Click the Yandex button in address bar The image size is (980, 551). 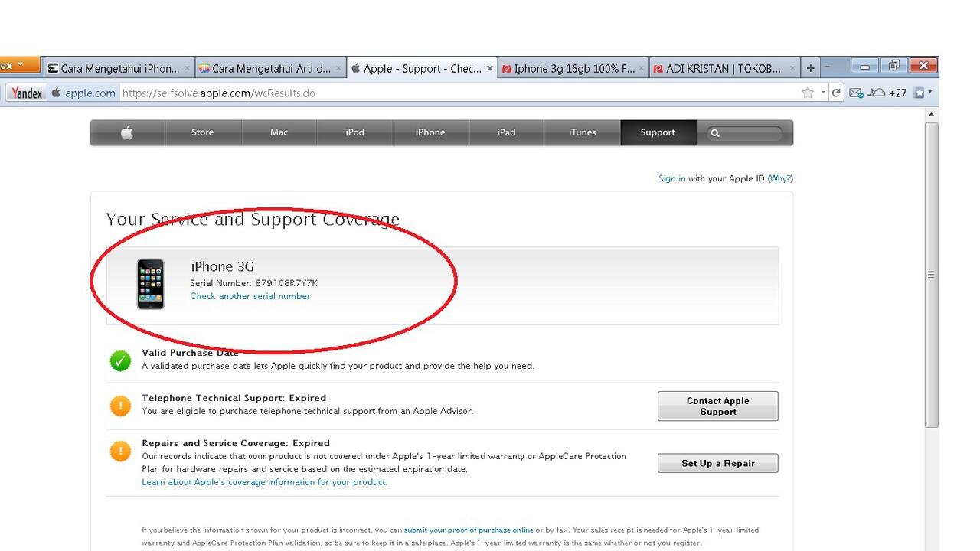click(28, 93)
